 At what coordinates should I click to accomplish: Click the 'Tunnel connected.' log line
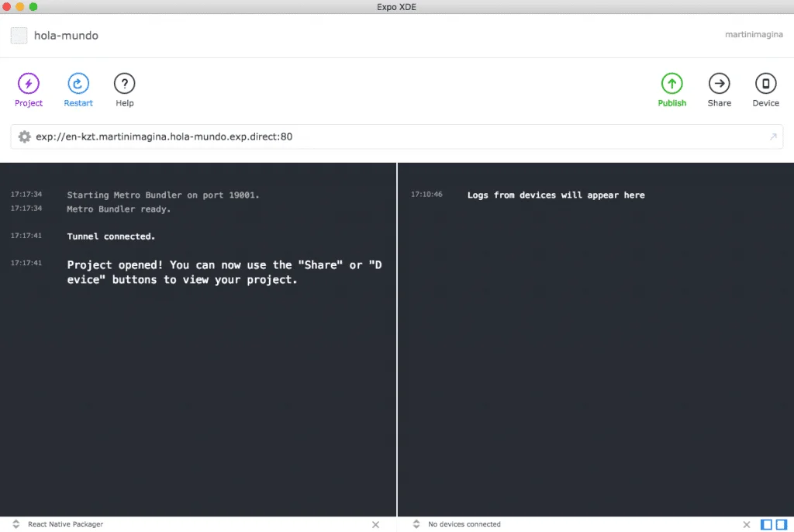click(111, 236)
